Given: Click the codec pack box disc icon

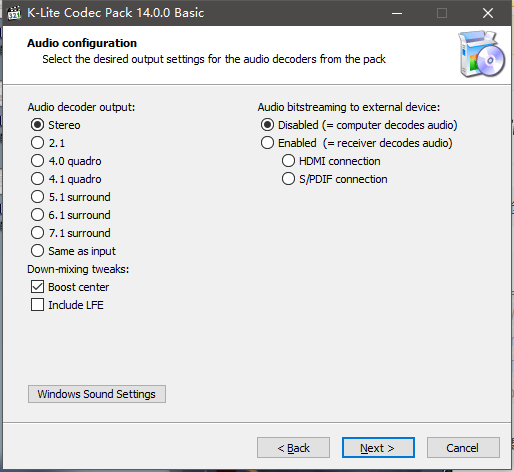Looking at the screenshot, I should [482, 54].
